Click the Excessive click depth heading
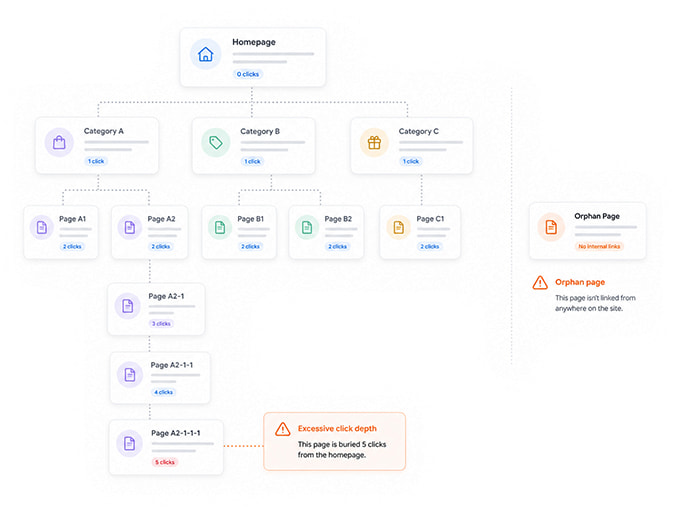Image resolution: width=680 pixels, height=510 pixels. click(337, 428)
